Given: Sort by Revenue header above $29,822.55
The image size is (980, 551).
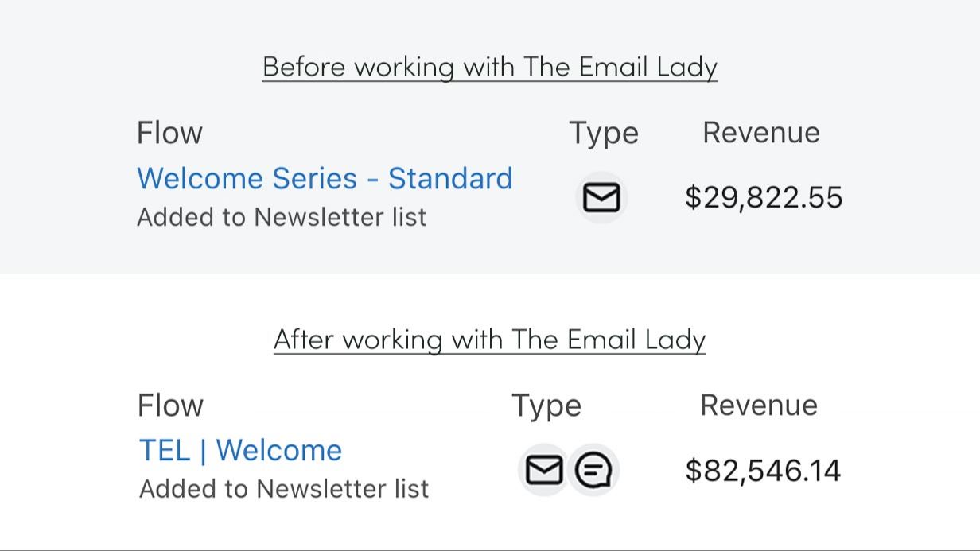Looking at the screenshot, I should click(x=760, y=132).
